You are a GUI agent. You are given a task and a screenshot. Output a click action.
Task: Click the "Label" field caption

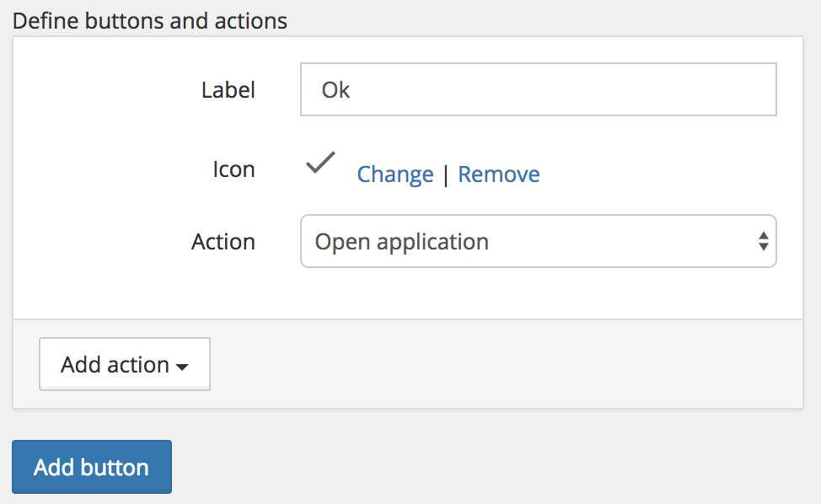[228, 90]
